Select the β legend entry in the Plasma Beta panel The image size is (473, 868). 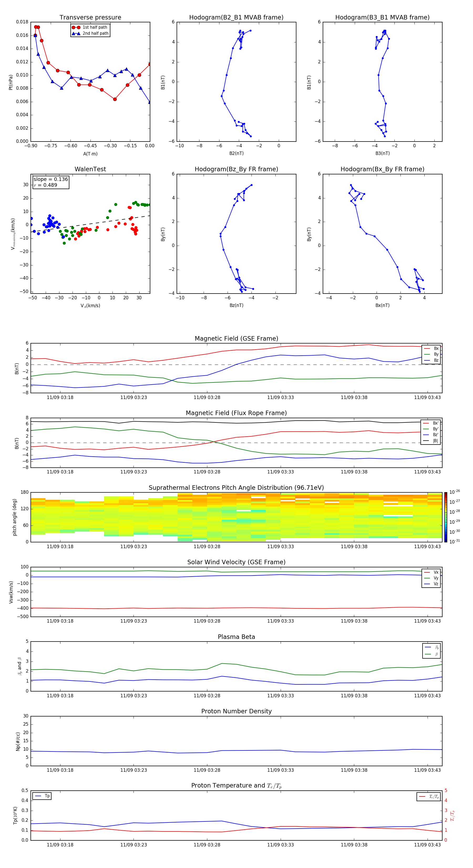[431, 654]
